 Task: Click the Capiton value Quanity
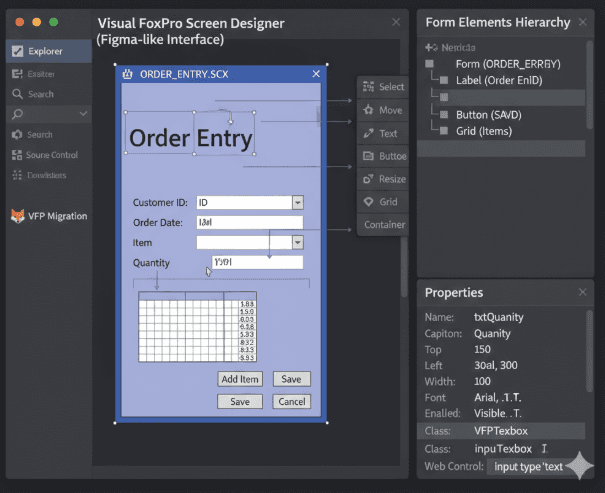pyautogui.click(x=492, y=333)
